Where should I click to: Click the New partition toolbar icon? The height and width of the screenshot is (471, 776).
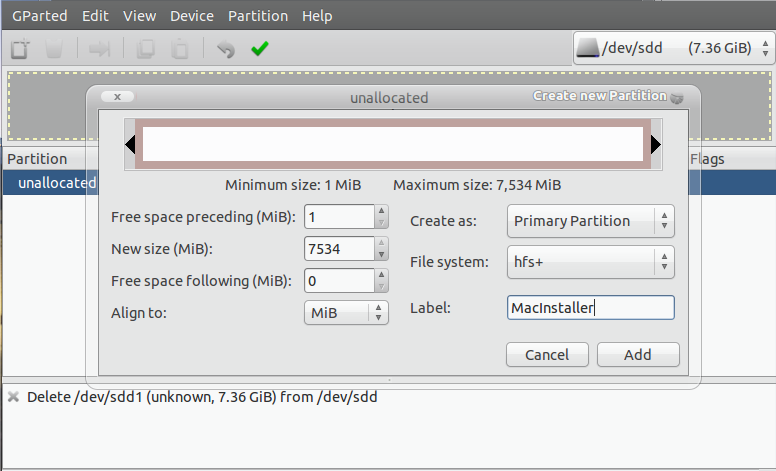[20, 48]
